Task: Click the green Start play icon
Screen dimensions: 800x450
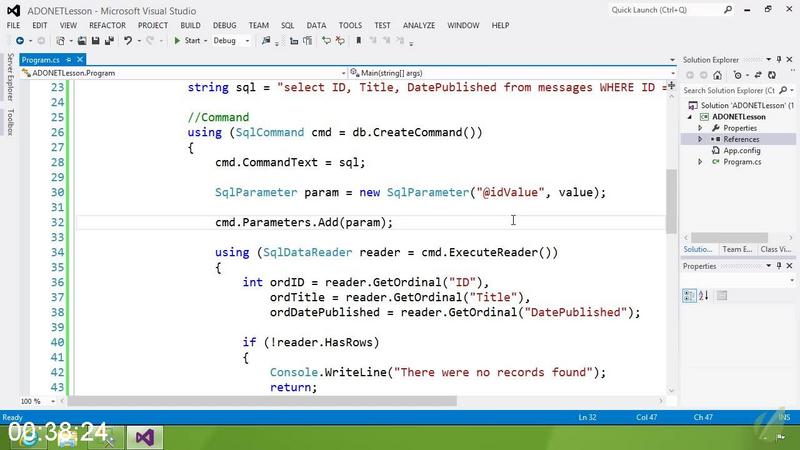Action: (x=177, y=40)
